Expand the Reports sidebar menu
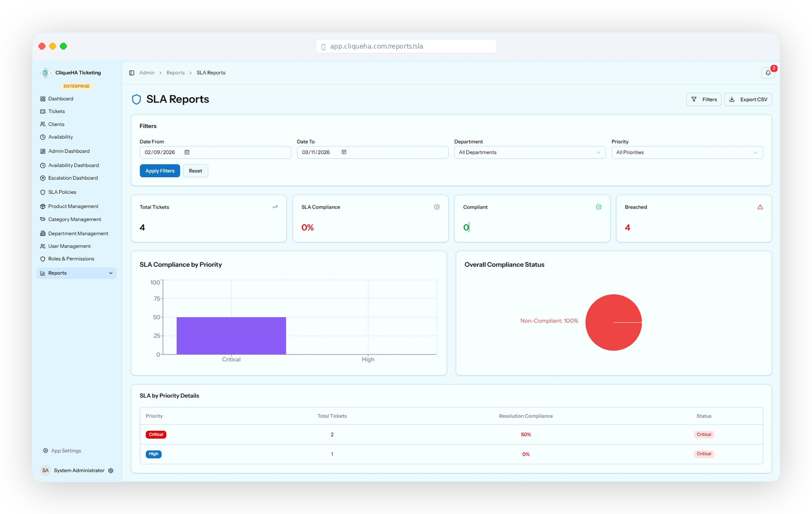812x514 pixels. [76, 273]
